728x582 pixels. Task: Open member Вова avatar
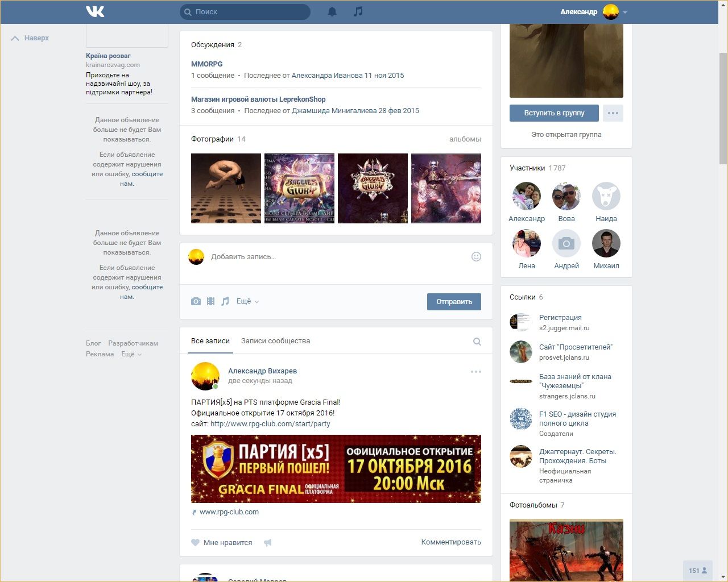[566, 196]
